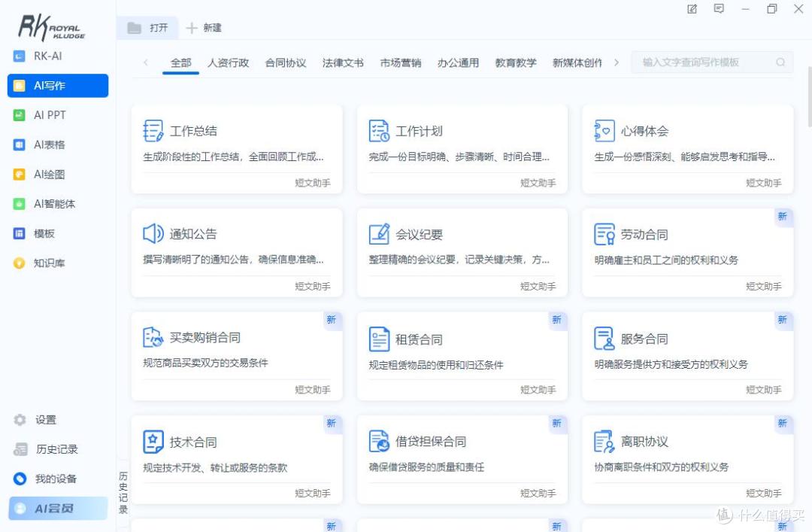Open the RK-AI sidebar icon

click(x=19, y=56)
